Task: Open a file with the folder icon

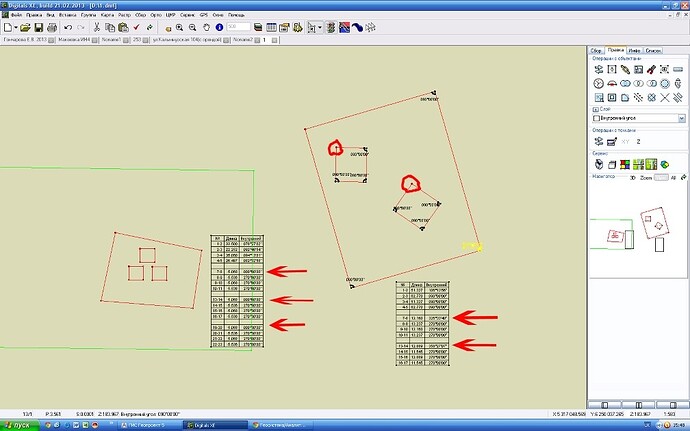Action: pos(25,27)
